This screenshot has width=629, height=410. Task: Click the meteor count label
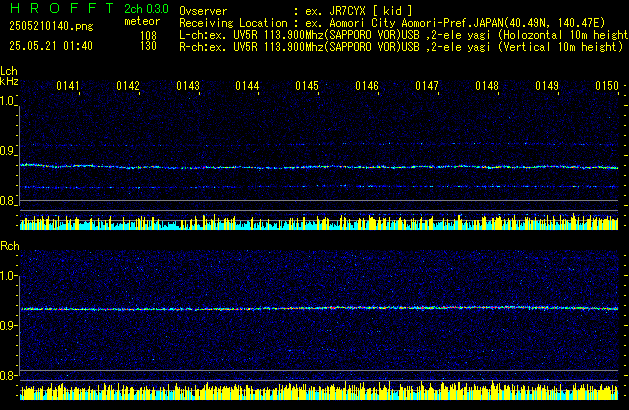[x=142, y=21]
